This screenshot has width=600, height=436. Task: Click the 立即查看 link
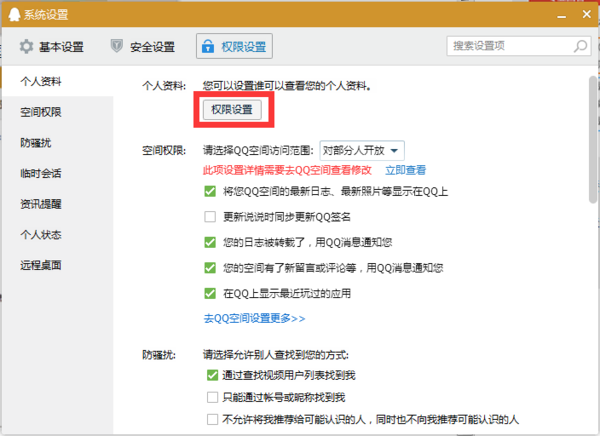point(406,170)
